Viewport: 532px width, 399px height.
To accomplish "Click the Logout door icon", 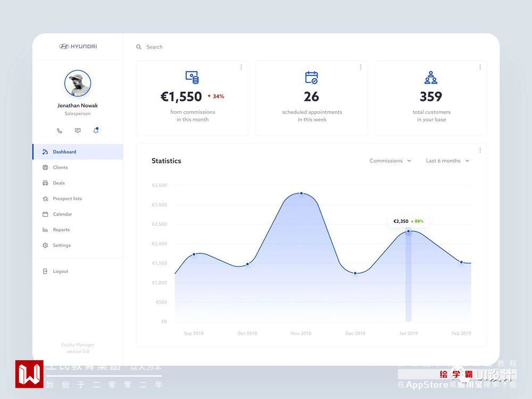I will [x=45, y=271].
